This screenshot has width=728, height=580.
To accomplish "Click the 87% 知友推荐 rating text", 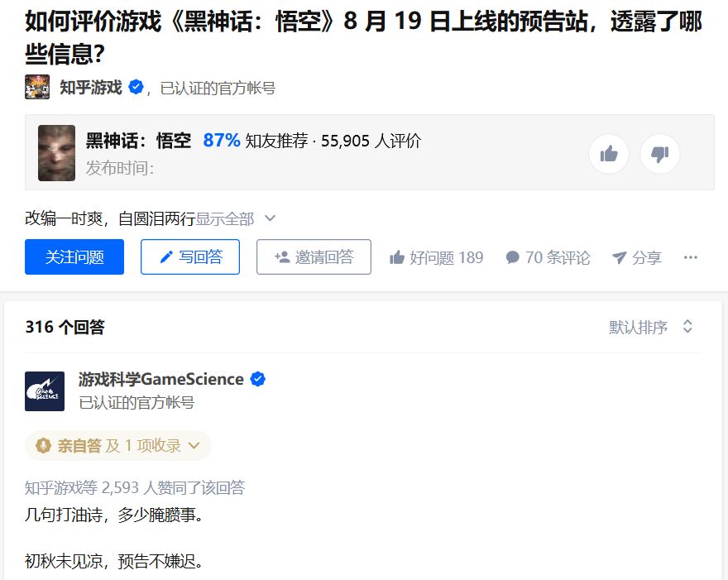I will click(256, 140).
